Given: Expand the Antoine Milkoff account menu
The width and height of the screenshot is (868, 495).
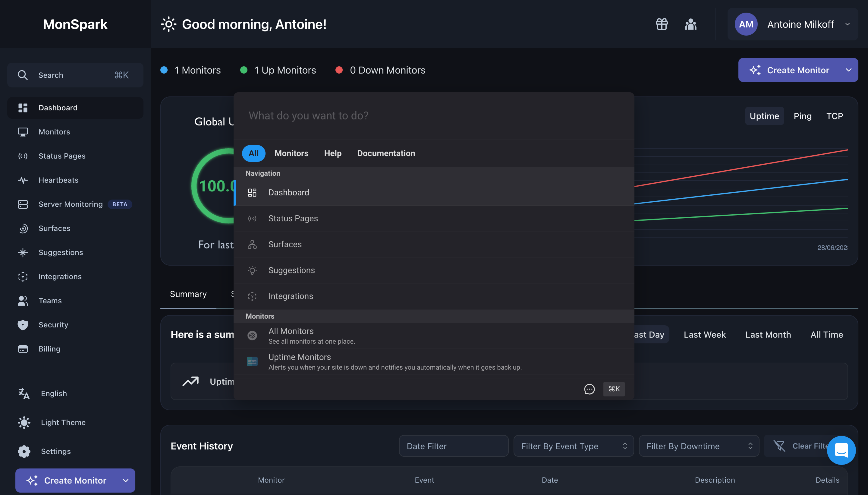Looking at the screenshot, I should [x=793, y=24].
